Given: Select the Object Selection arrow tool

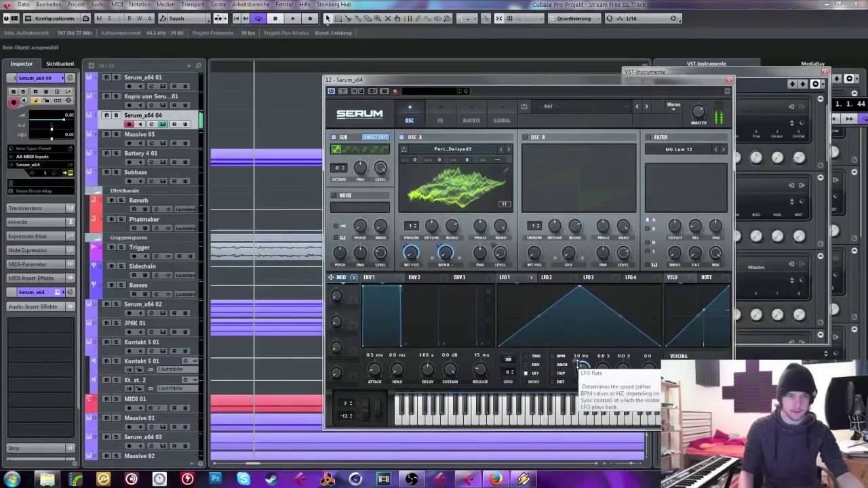Looking at the screenshot, I should 328,18.
